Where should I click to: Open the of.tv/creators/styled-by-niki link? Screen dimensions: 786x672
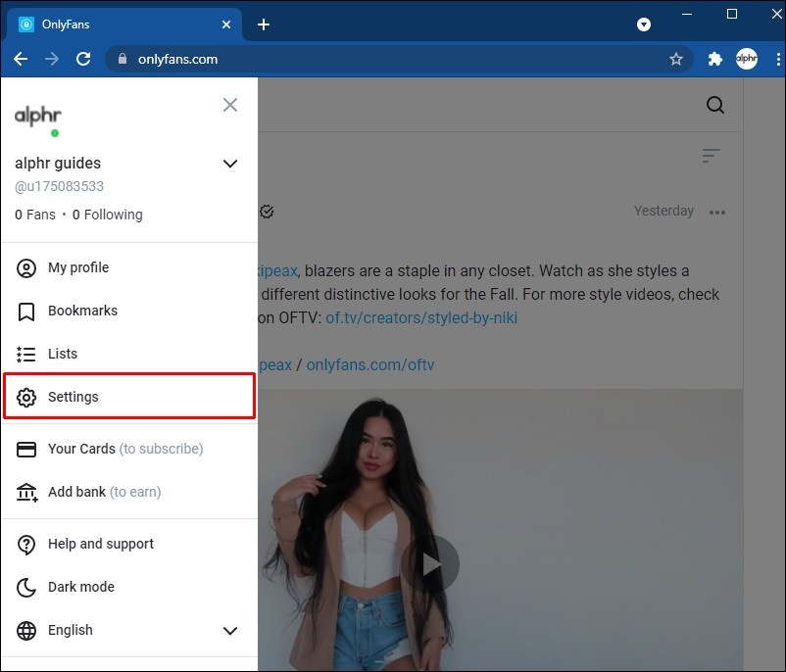[x=421, y=318]
